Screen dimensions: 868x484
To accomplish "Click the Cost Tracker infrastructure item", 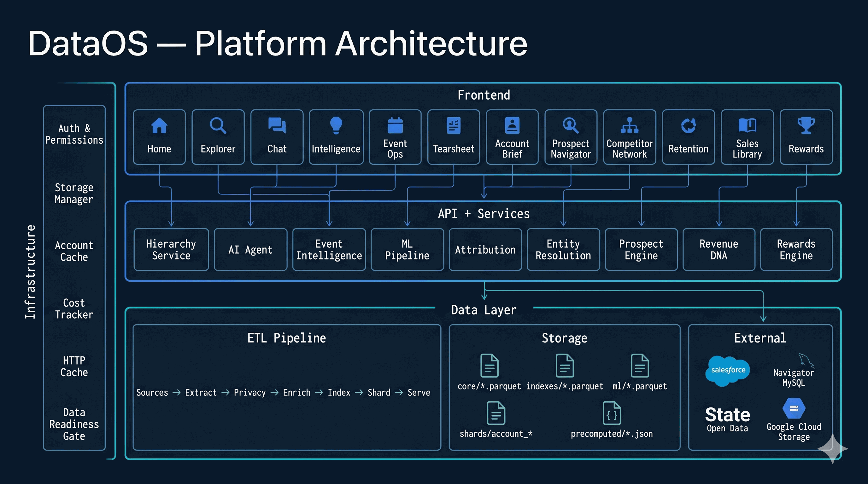I will coord(74,308).
